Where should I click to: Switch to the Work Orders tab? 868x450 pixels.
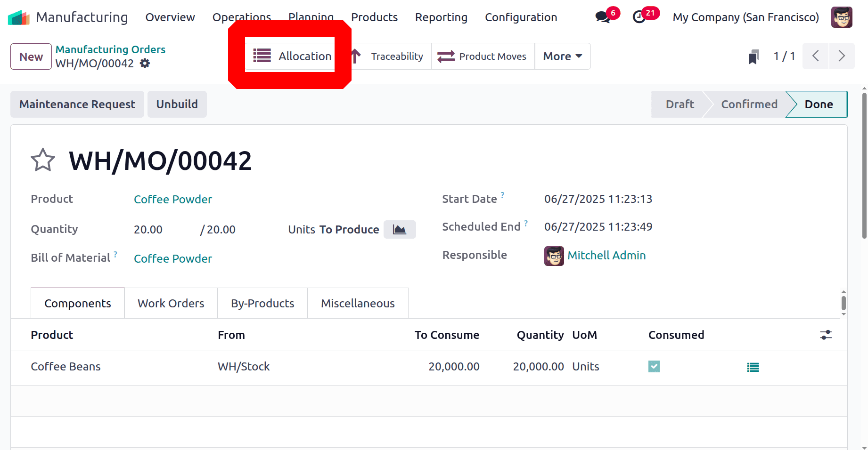coord(171,303)
